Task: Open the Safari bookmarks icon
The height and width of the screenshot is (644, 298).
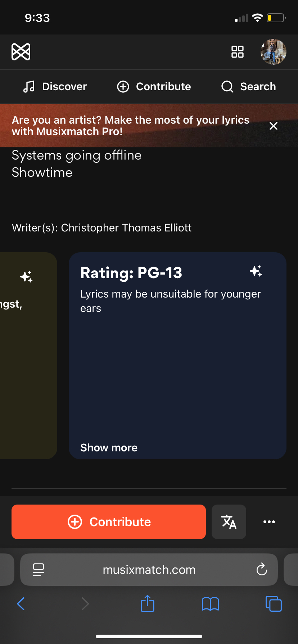Action: 211,604
